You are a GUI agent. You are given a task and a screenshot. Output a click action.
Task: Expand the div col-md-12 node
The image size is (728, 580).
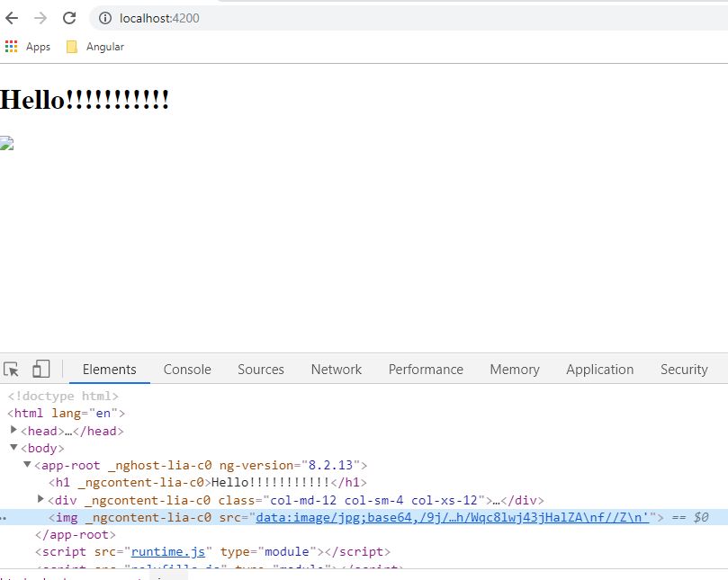tap(40, 499)
